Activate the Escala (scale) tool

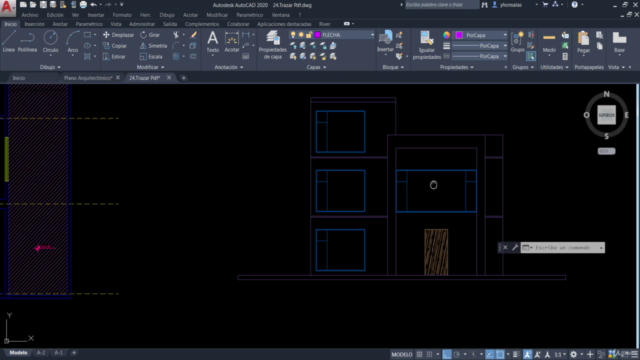pyautogui.click(x=151, y=57)
